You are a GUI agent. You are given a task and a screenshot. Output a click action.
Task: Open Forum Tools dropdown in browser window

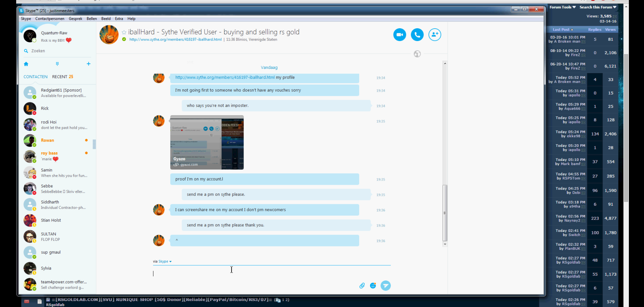tap(562, 7)
